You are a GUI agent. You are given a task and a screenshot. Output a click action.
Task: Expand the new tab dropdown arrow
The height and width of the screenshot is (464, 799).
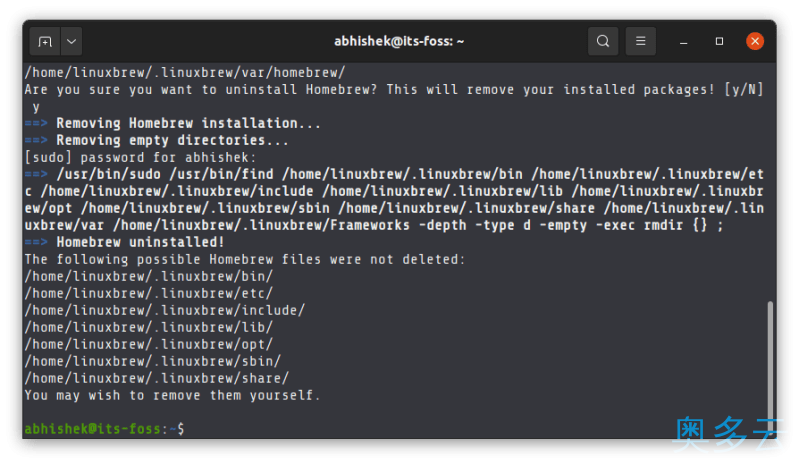click(71, 41)
